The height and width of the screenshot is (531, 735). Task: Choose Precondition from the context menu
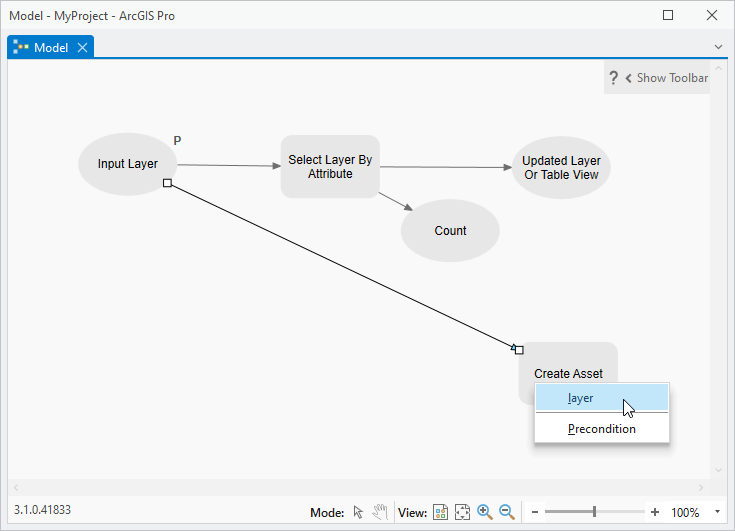click(x=601, y=429)
